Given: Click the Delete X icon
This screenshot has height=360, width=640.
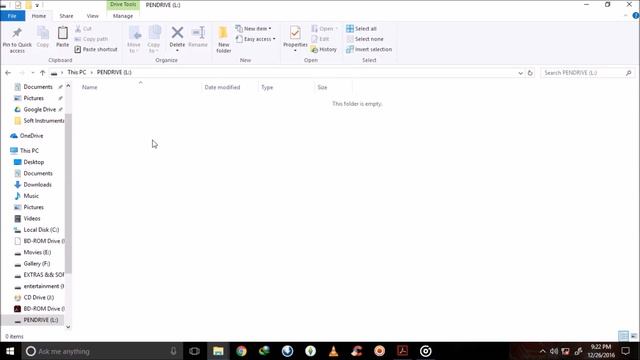Looking at the screenshot, I should pyautogui.click(x=177, y=32).
